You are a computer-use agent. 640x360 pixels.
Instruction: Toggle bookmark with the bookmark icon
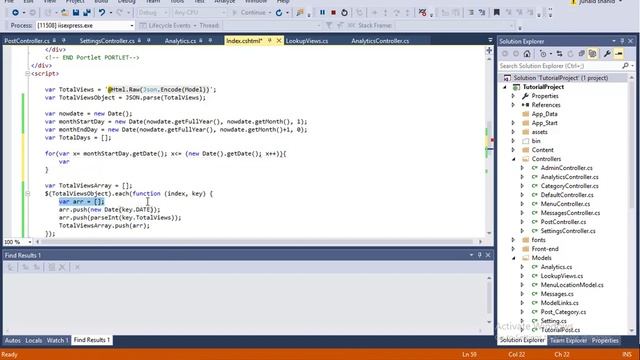coord(497,13)
